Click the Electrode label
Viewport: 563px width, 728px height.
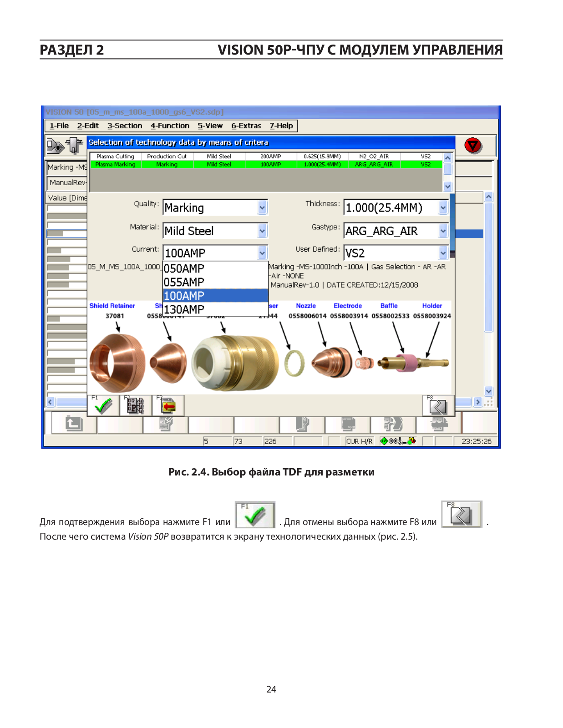pos(348,306)
